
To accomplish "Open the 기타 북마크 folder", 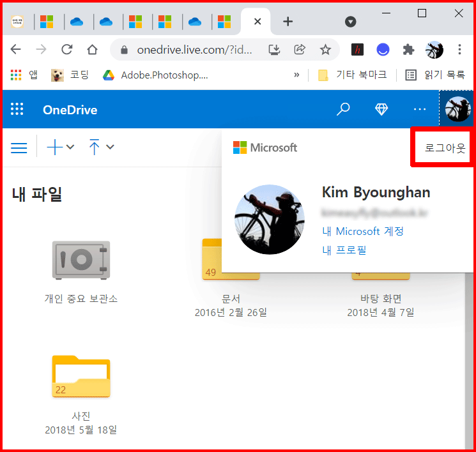I will tap(352, 75).
